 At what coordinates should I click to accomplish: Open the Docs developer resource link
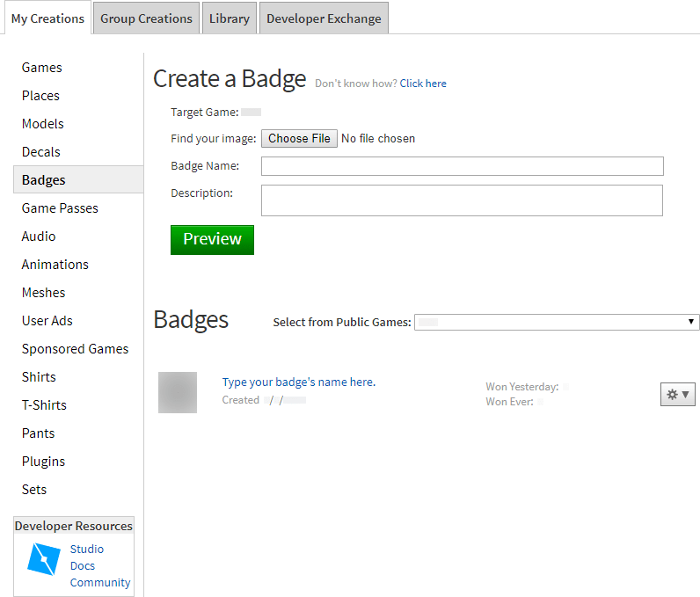[83, 565]
